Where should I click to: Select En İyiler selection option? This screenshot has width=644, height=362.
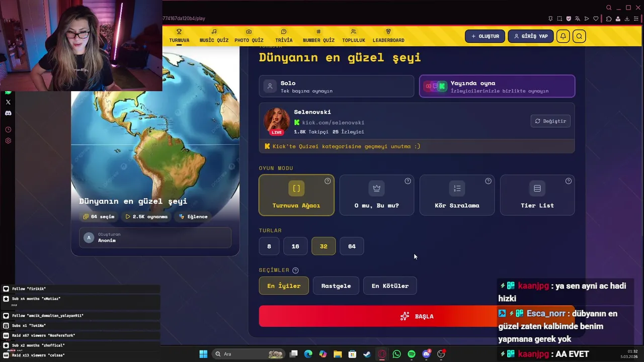(284, 286)
